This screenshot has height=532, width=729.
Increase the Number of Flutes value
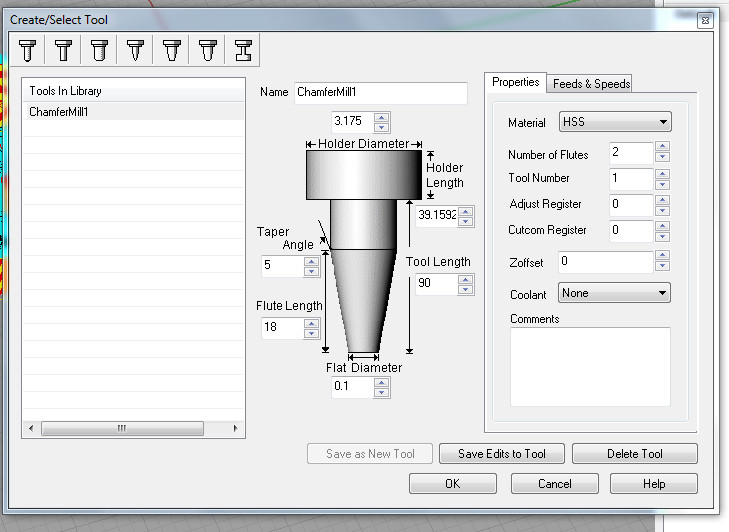pyautogui.click(x=662, y=148)
